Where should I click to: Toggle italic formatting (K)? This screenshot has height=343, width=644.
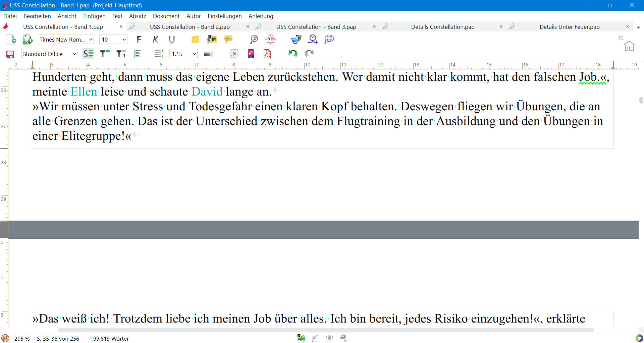(x=155, y=40)
